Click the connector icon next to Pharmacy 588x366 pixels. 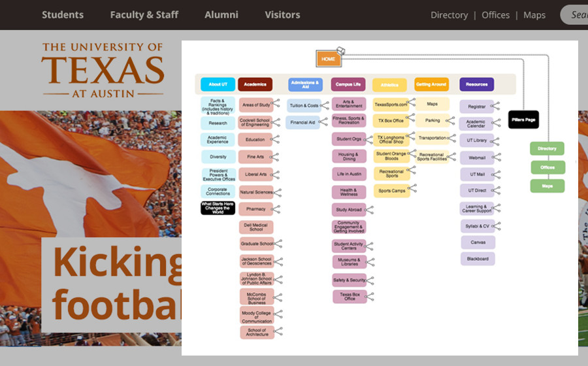pos(276,209)
